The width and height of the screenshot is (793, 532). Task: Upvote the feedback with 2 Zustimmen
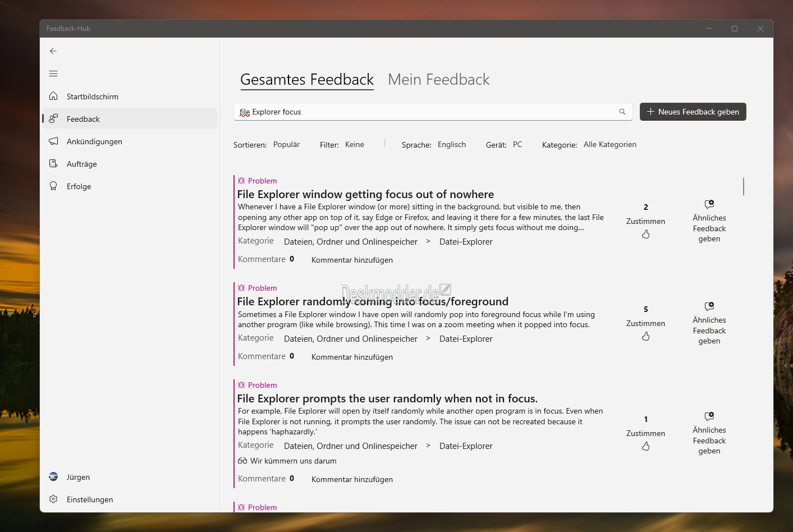[646, 234]
